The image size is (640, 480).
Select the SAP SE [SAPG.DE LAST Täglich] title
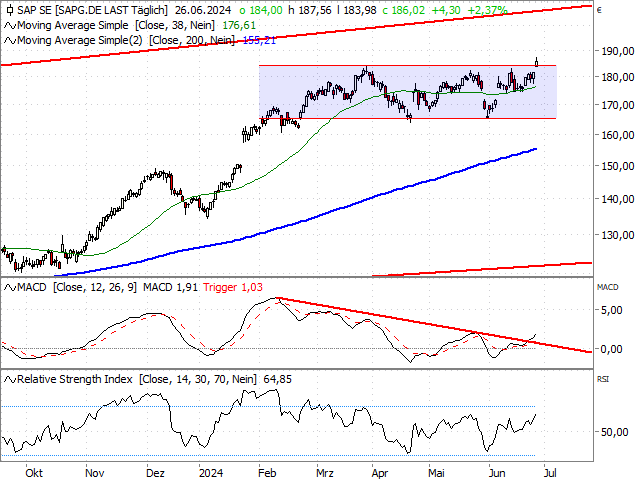tap(92, 10)
